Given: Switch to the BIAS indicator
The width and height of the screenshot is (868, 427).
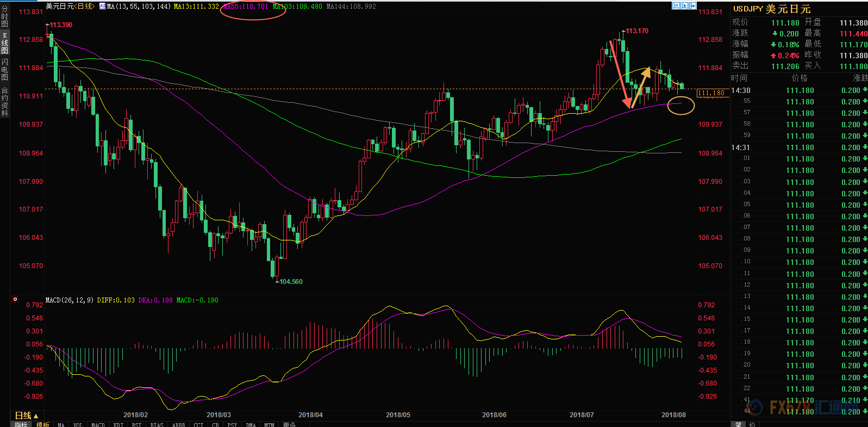Looking at the screenshot, I should coord(157,424).
